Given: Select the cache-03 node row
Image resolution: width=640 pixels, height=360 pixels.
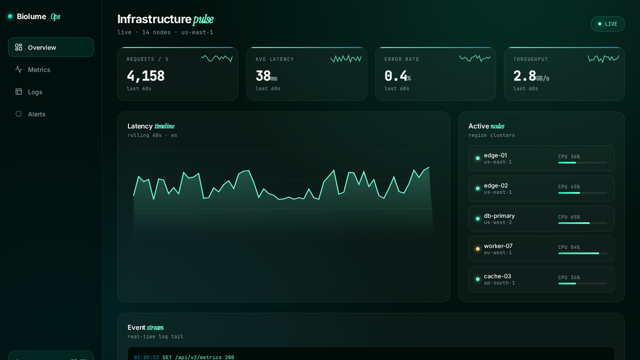Looking at the screenshot, I should [x=541, y=279].
